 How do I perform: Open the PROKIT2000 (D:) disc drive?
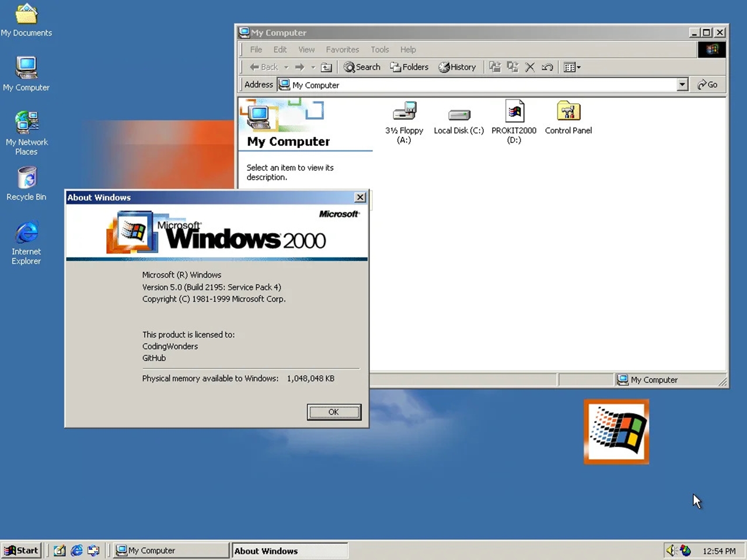click(514, 112)
